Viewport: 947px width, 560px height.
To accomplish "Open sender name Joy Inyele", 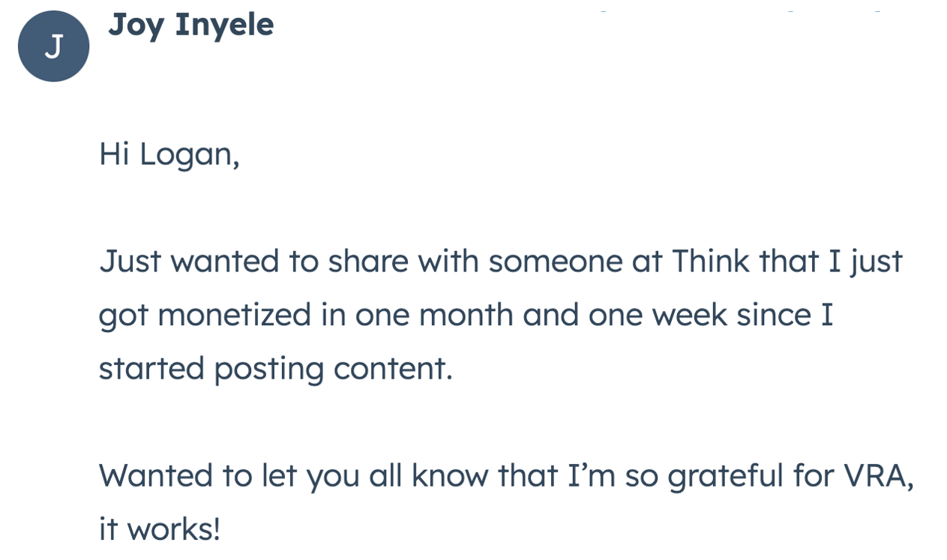I will [191, 25].
